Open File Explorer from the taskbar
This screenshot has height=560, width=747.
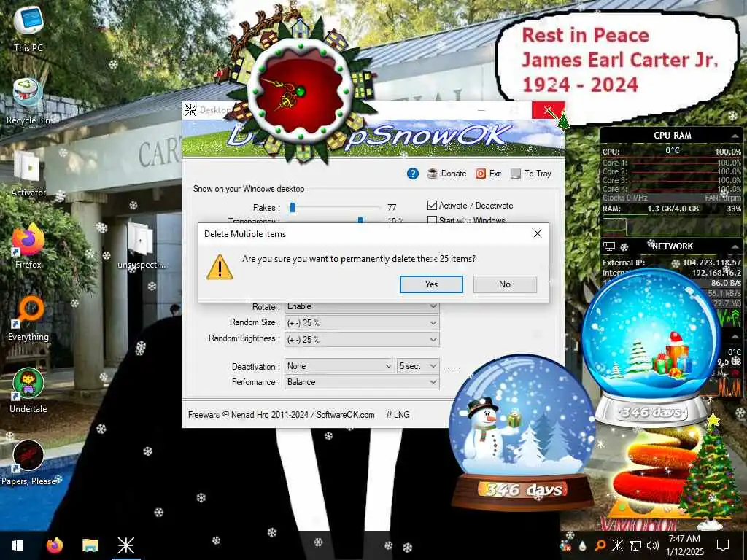point(90,545)
